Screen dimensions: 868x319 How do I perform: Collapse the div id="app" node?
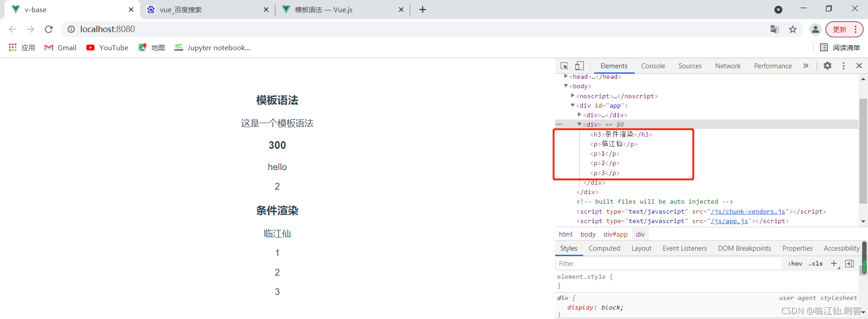pos(572,105)
